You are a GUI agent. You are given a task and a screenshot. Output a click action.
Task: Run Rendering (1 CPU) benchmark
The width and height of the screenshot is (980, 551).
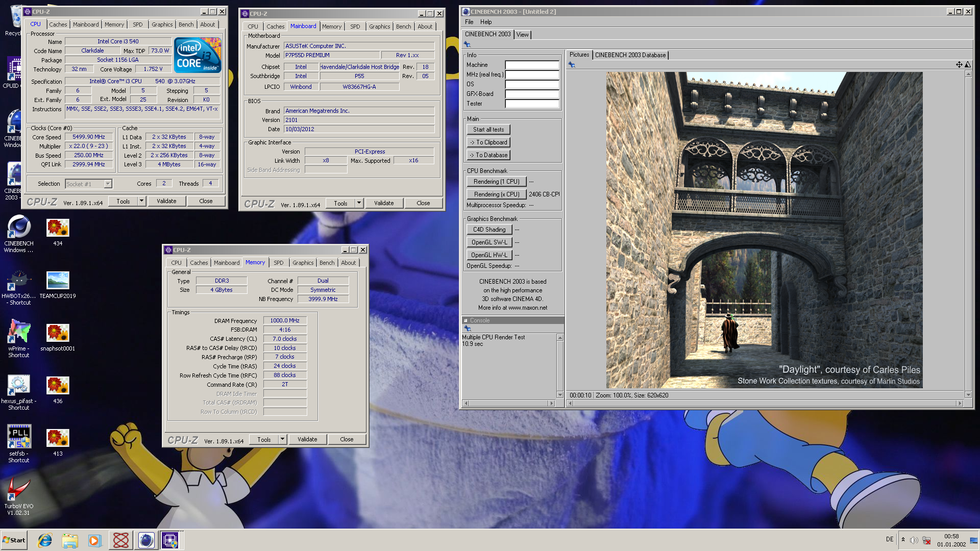(496, 182)
